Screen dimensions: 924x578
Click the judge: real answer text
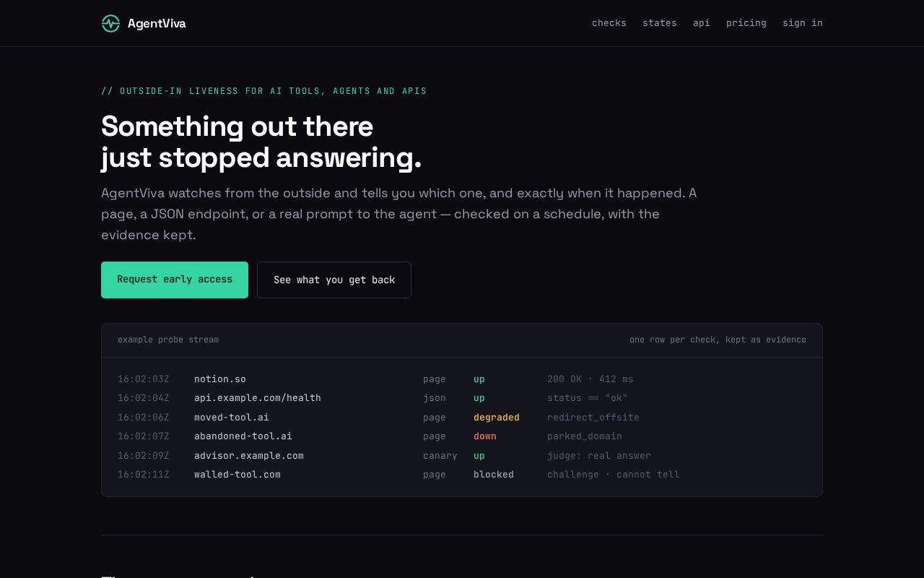[x=599, y=456]
